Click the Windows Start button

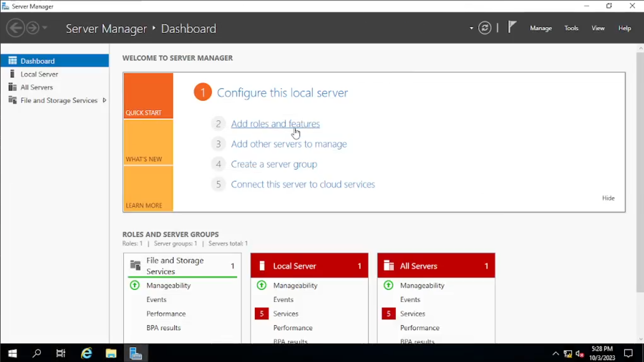point(13,353)
